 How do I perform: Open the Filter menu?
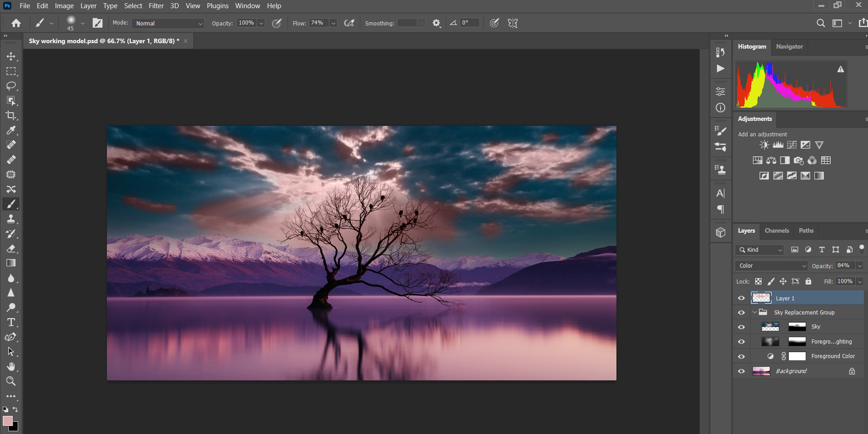pyautogui.click(x=156, y=6)
